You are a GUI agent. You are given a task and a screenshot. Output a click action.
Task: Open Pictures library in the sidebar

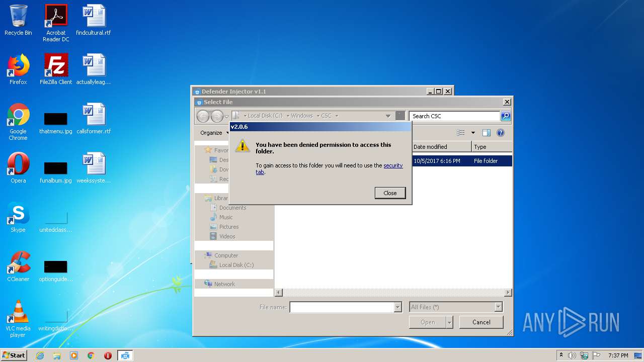pos(229,227)
